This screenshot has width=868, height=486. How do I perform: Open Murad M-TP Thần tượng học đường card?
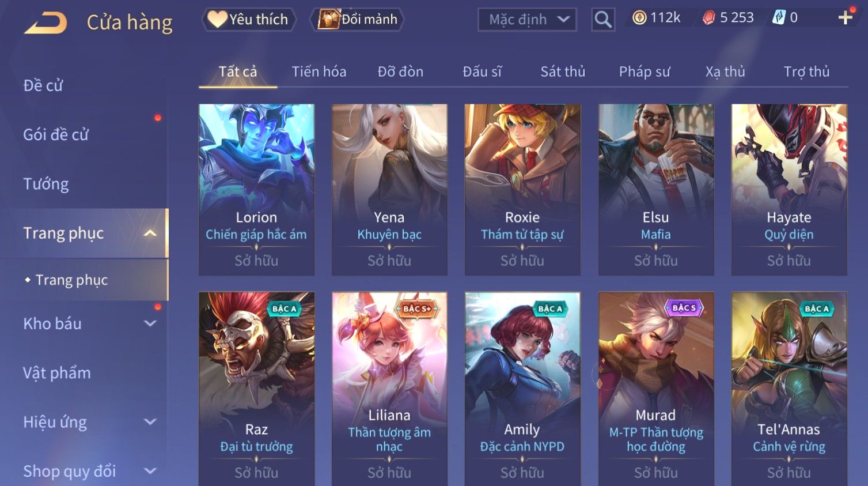tap(655, 389)
